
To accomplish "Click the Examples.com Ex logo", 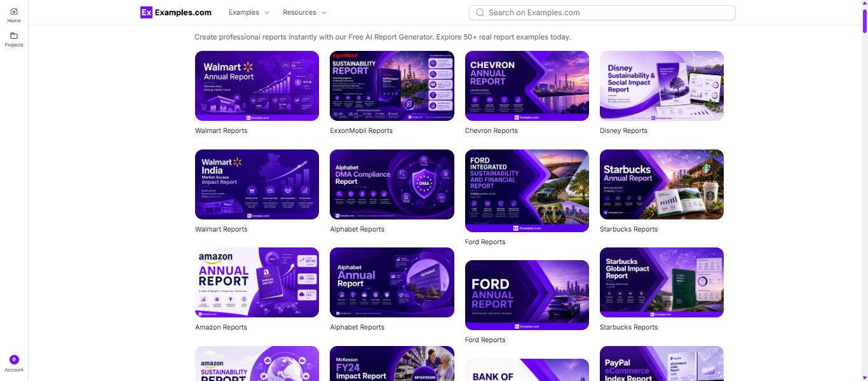I will tap(146, 12).
